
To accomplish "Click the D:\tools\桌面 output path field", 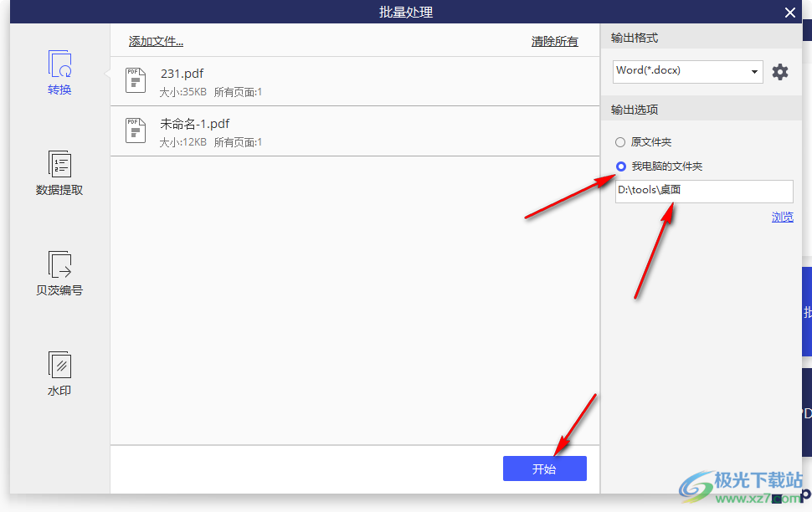I will pos(703,191).
